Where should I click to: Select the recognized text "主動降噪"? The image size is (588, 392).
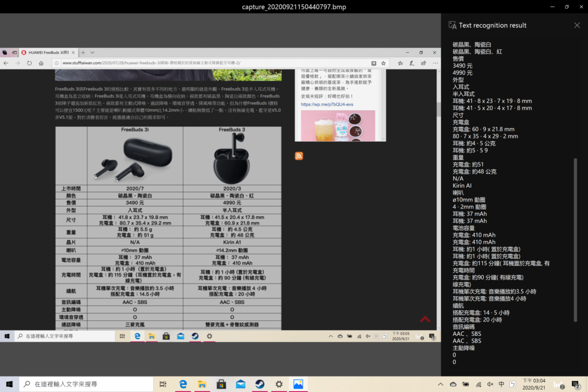pyautogui.click(x=463, y=348)
